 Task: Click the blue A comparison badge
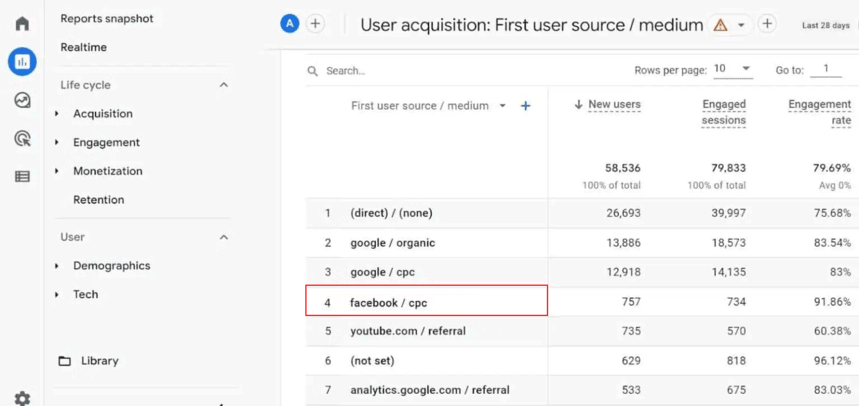[290, 24]
